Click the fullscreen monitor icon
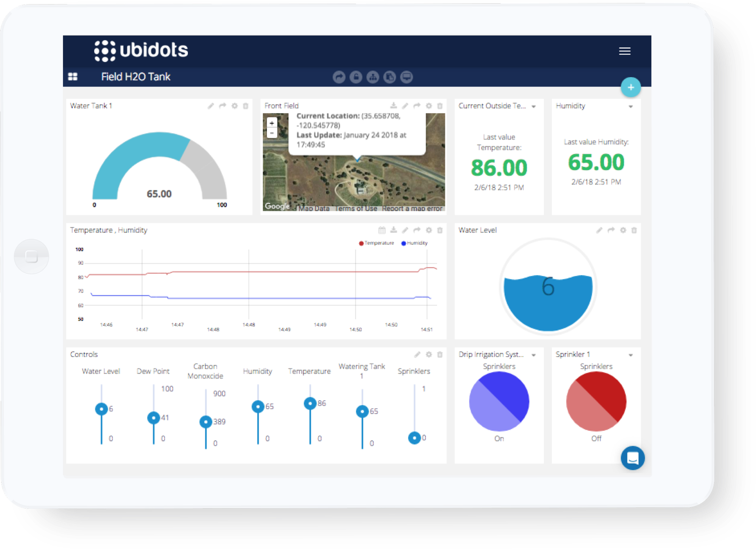 tap(406, 77)
